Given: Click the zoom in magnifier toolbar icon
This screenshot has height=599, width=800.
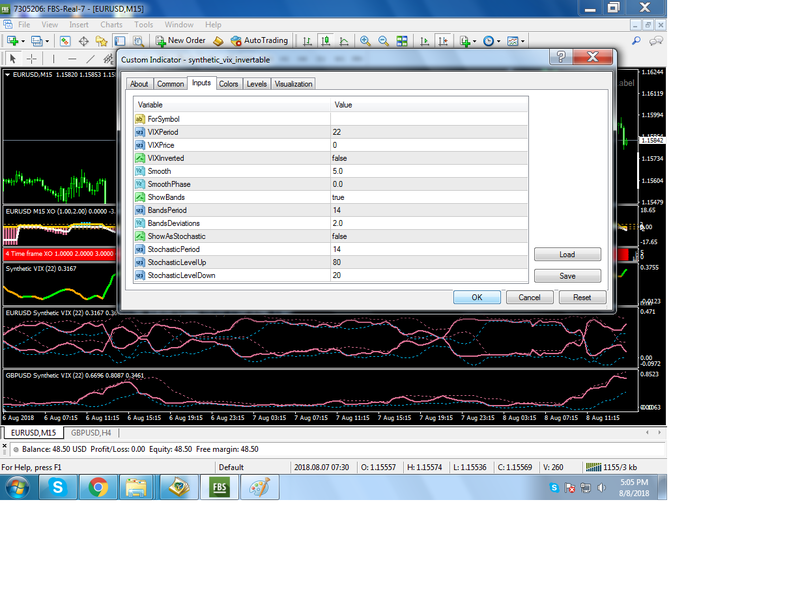Looking at the screenshot, I should click(365, 41).
